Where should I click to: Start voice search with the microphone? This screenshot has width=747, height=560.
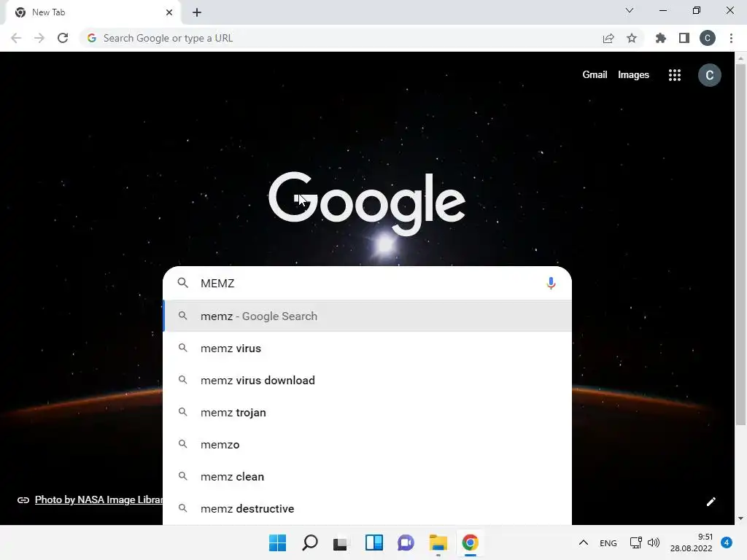(x=551, y=284)
